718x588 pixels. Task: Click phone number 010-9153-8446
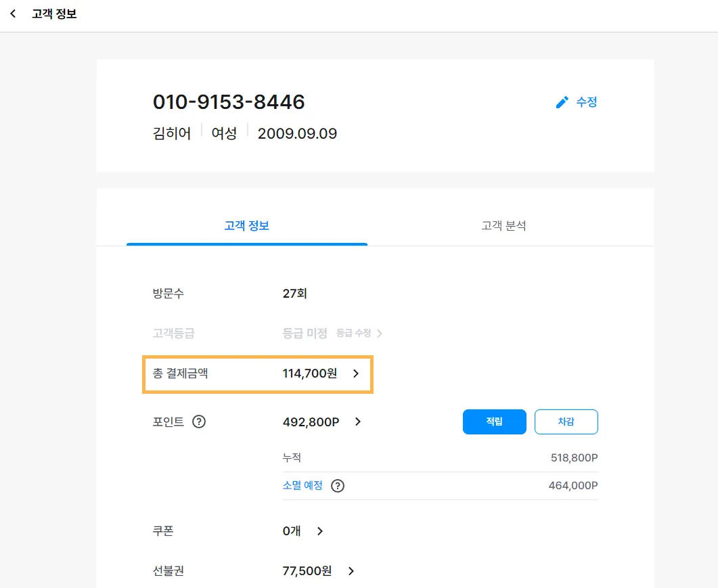click(x=229, y=102)
